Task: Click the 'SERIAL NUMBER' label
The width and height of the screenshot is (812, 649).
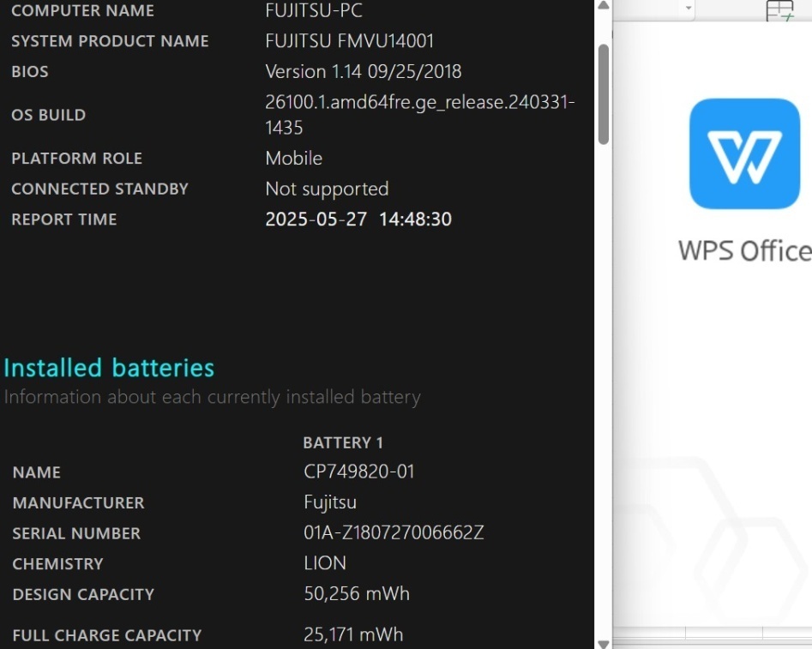Action: coord(76,533)
